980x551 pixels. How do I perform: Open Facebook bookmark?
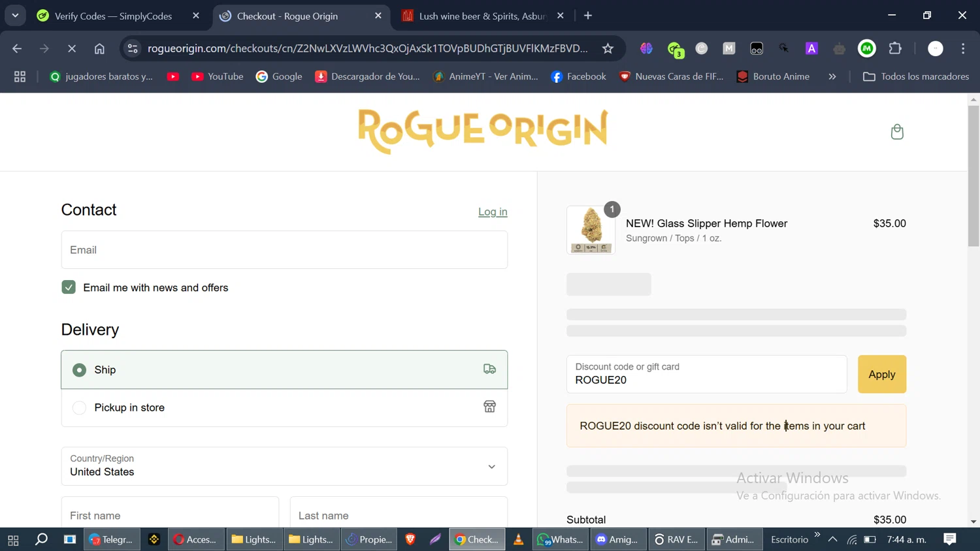[579, 76]
